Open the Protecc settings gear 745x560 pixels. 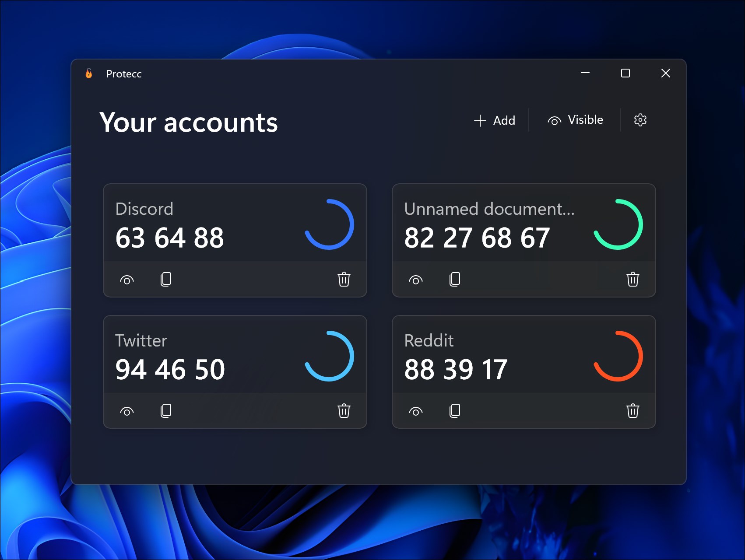pos(640,120)
